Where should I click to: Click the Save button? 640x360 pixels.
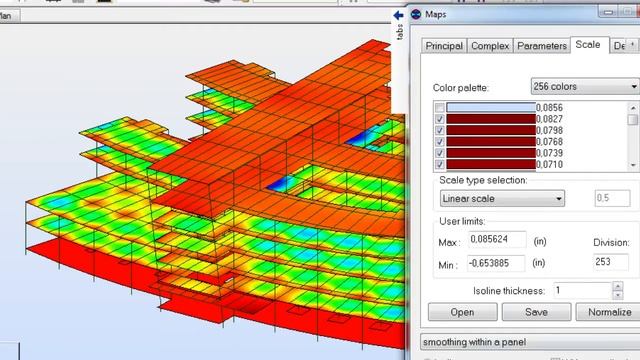click(536, 312)
